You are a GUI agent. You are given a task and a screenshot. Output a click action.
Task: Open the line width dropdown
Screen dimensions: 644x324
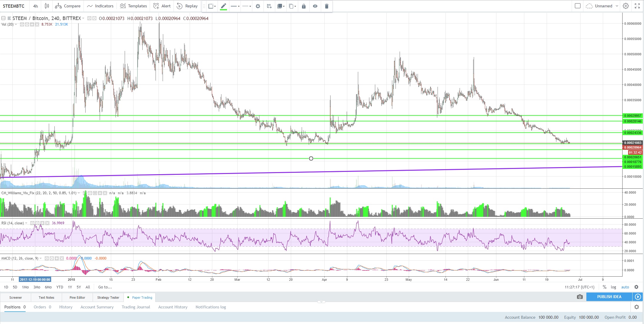[235, 6]
